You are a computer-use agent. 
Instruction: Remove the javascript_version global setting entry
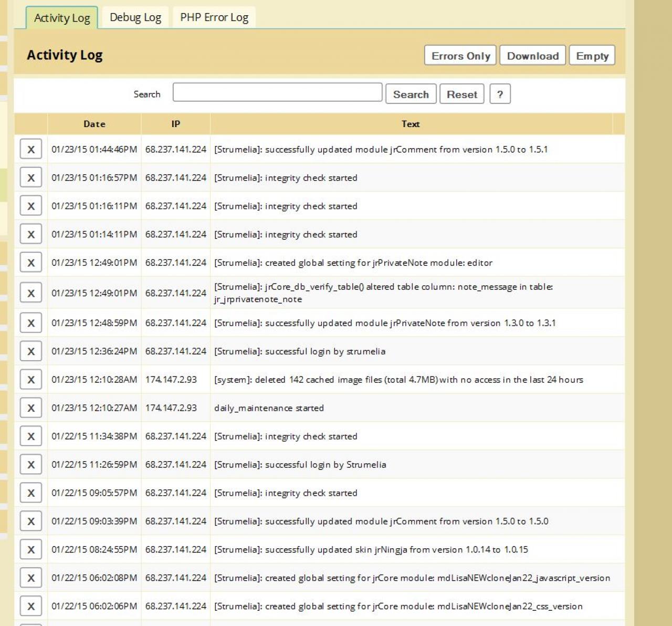(31, 578)
